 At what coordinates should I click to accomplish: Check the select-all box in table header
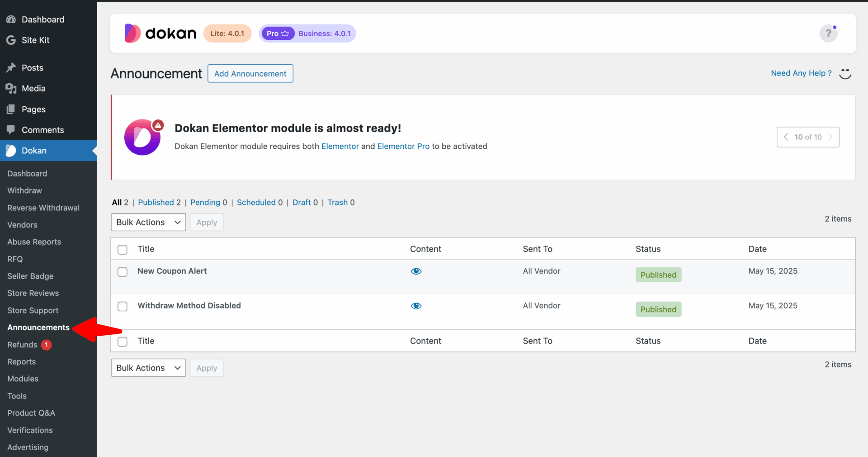[x=123, y=249]
